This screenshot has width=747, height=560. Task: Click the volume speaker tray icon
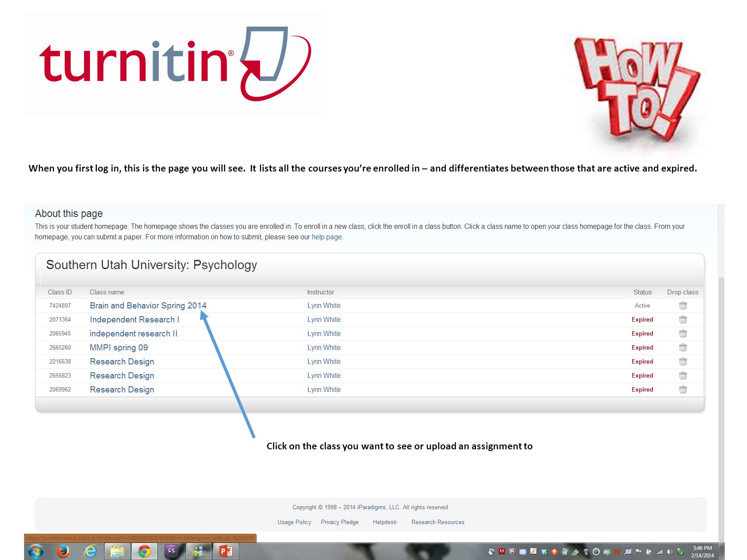tap(669, 552)
